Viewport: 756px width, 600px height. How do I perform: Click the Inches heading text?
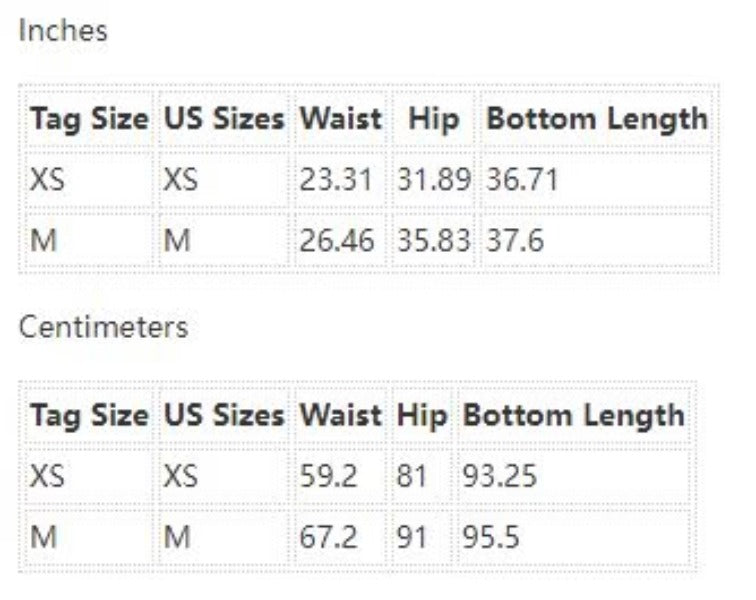click(63, 31)
